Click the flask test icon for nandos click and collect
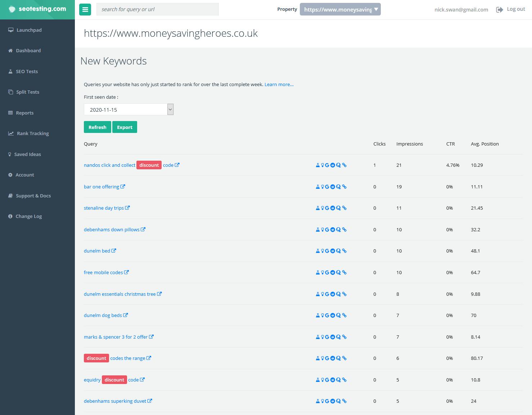This screenshot has width=532, height=415. pyautogui.click(x=318, y=165)
